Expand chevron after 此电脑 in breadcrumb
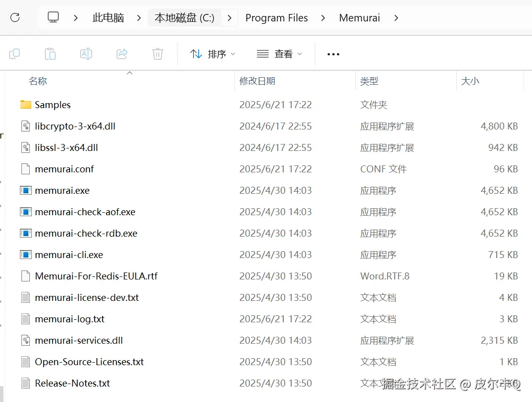This screenshot has height=402, width=532. click(x=139, y=17)
